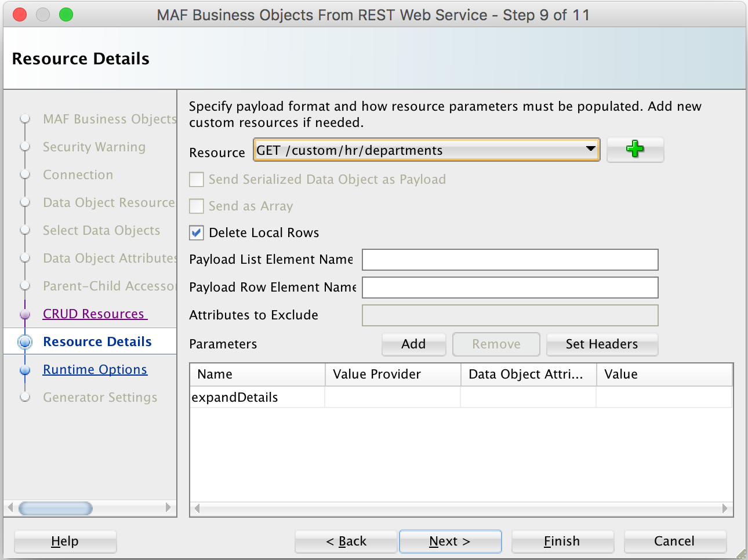Sort parameters by Name column header
Viewport: 748px width, 560px height.
pos(257,374)
